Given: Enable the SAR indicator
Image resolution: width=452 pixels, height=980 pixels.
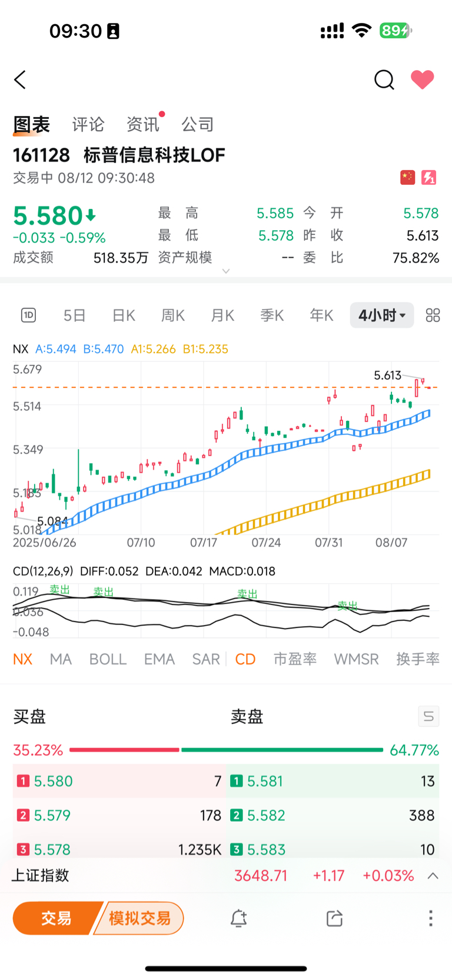Looking at the screenshot, I should point(206,659).
